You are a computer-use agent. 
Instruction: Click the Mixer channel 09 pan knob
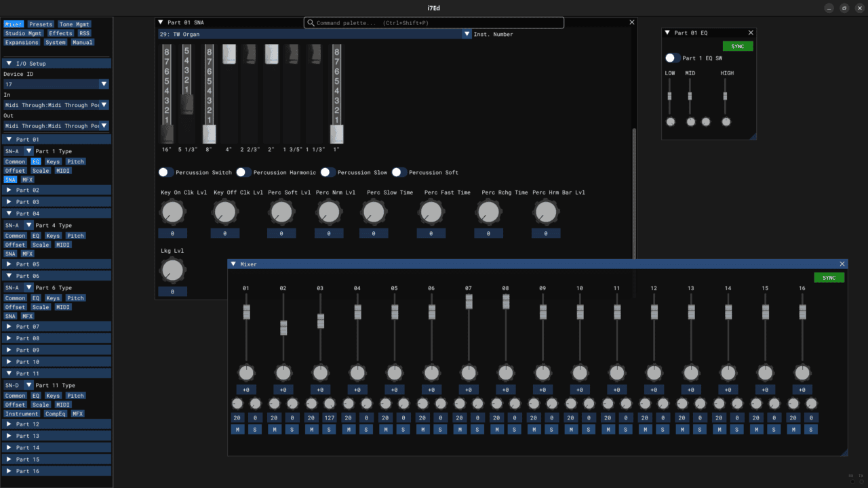coord(542,373)
